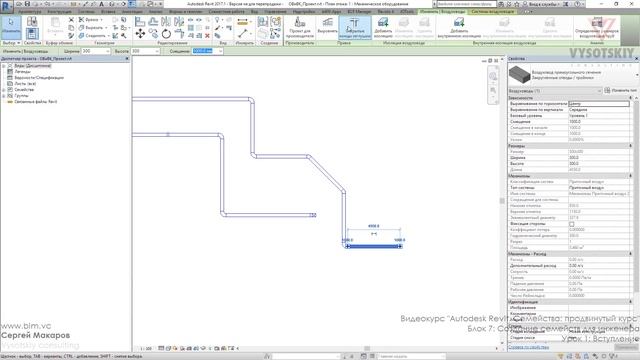Click the Type Properties icon above Properties

tap(32, 21)
